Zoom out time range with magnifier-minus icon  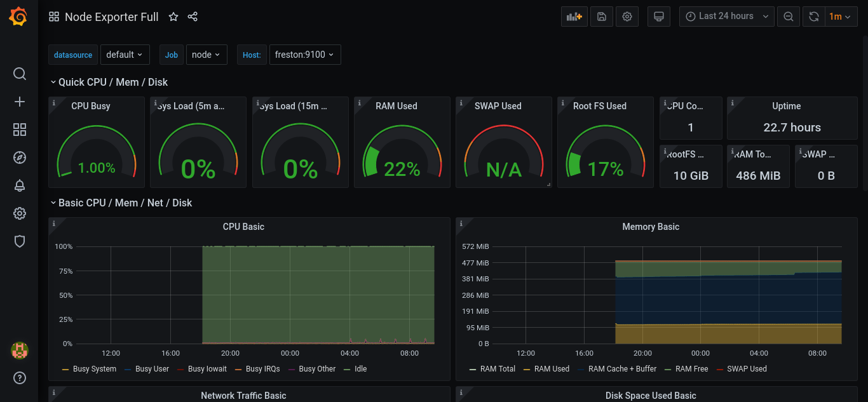click(x=789, y=17)
